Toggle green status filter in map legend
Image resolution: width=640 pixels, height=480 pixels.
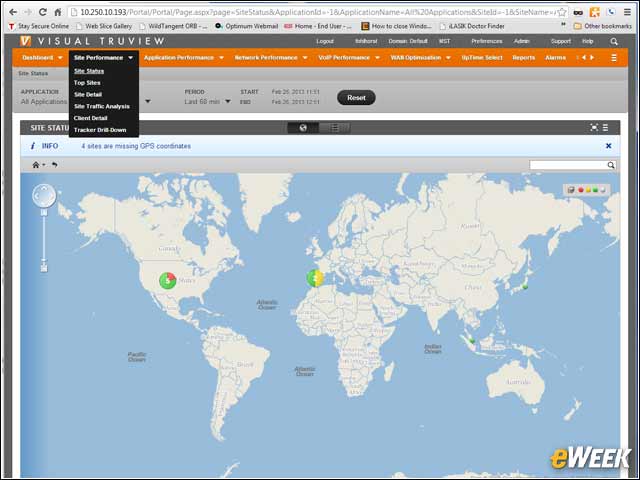pyautogui.click(x=596, y=190)
